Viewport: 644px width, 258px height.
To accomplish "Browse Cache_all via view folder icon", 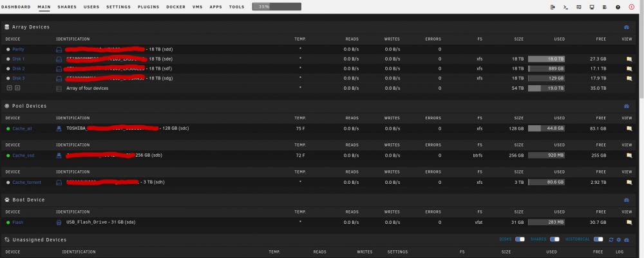I will pos(629,128).
